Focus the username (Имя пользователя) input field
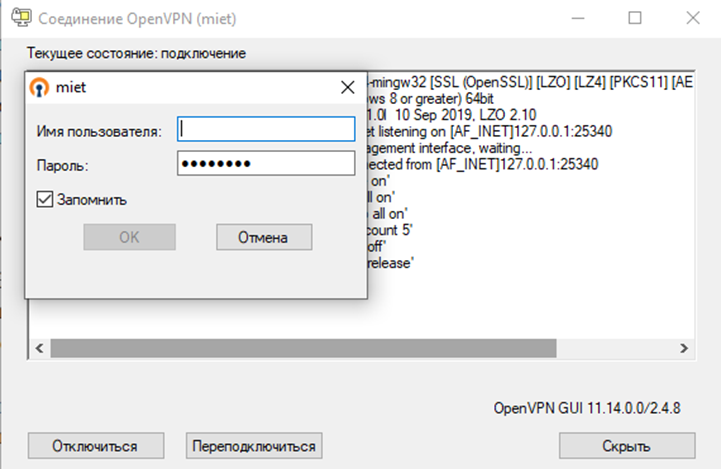 pos(266,129)
